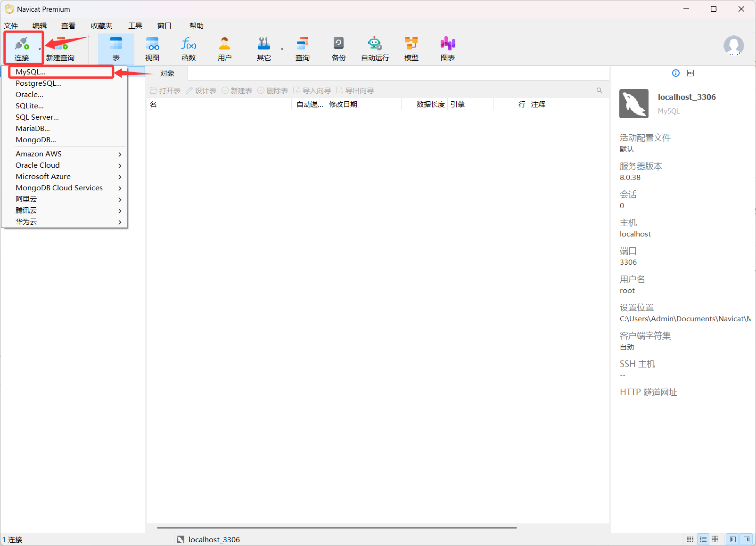The image size is (756, 546).
Task: Click the user avatar profile icon
Action: click(734, 46)
